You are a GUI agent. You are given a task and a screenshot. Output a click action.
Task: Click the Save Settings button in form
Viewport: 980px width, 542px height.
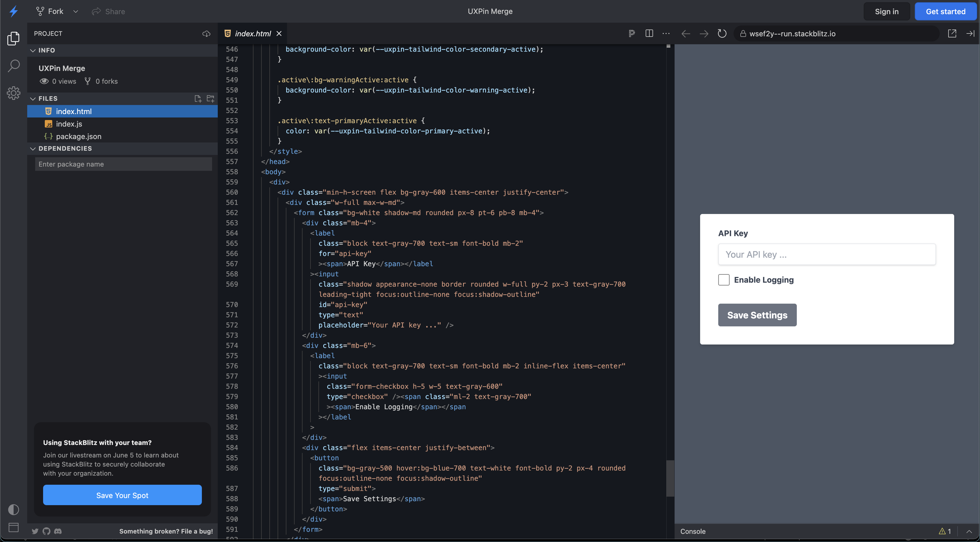tap(757, 314)
